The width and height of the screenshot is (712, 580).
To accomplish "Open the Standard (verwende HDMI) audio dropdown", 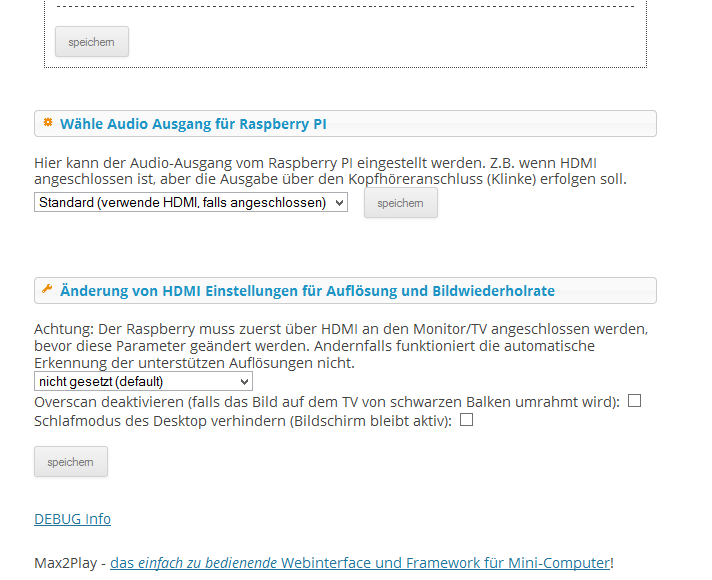I will pyautogui.click(x=191, y=202).
